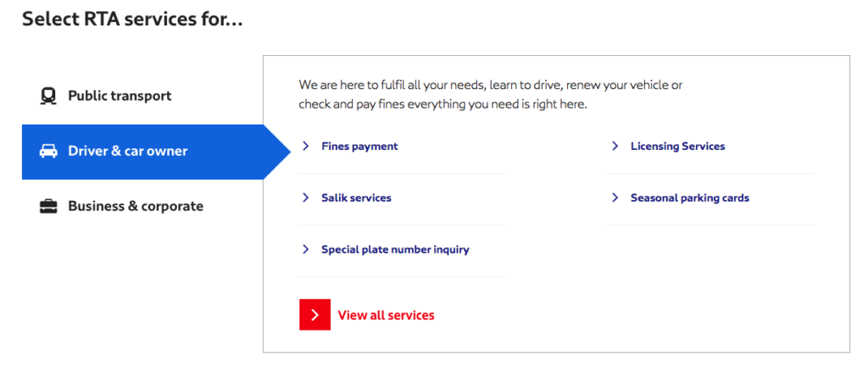Click chevron next to Seasonal parking cards
The width and height of the screenshot is (868, 367).
(x=615, y=198)
